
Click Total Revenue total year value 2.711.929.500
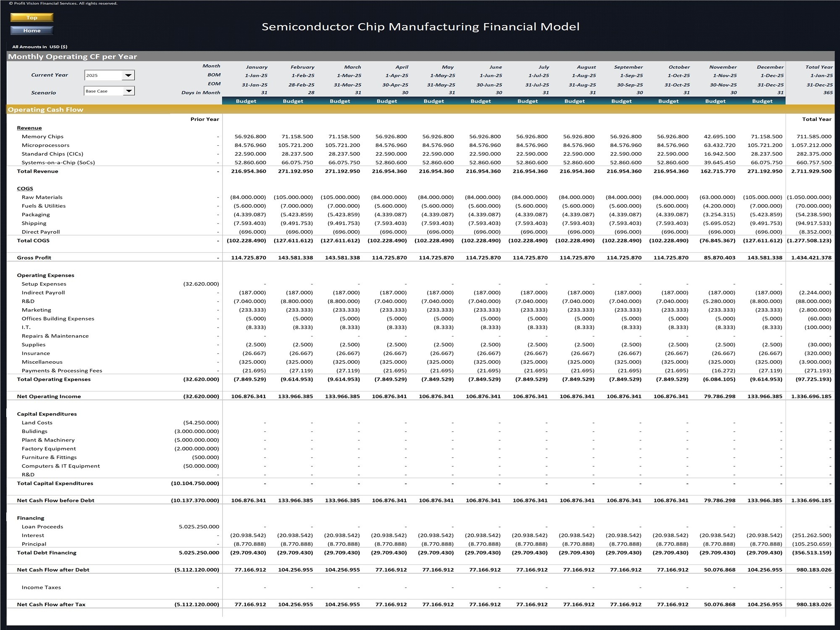click(x=811, y=171)
